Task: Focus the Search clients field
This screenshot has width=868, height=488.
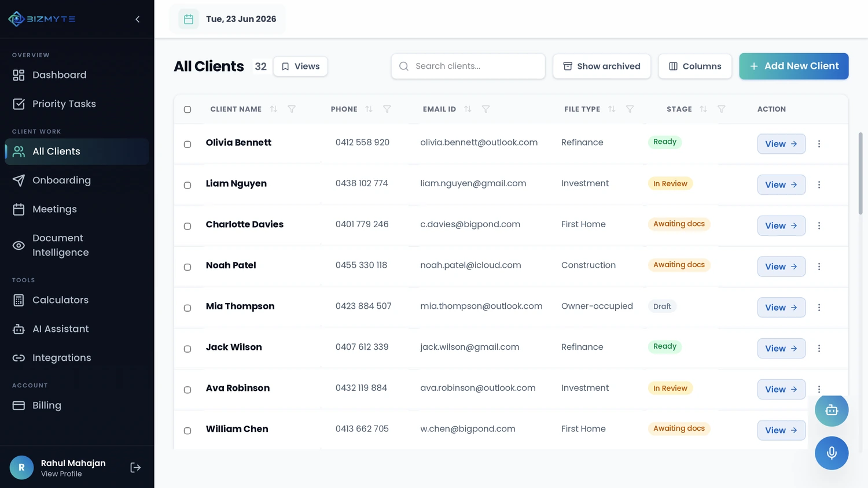Action: coord(468,66)
